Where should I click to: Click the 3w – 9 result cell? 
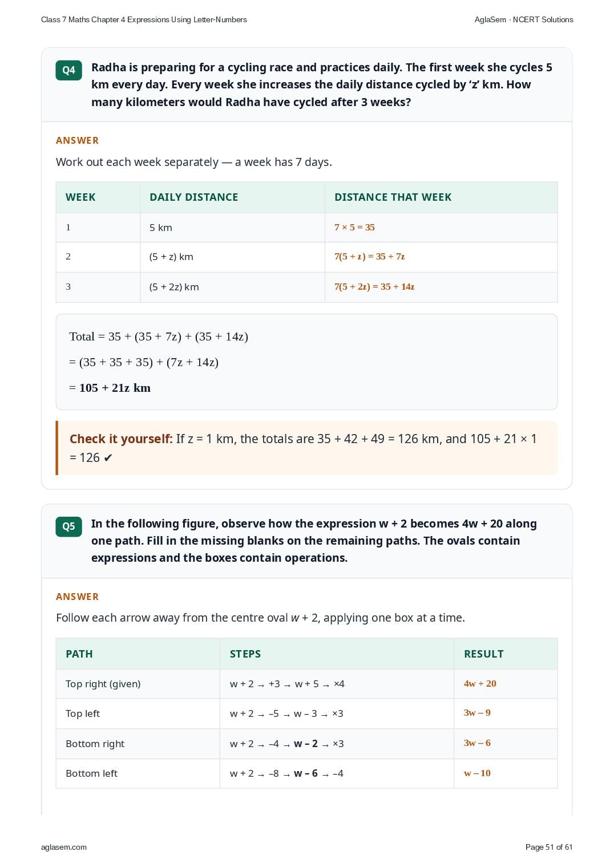[477, 713]
